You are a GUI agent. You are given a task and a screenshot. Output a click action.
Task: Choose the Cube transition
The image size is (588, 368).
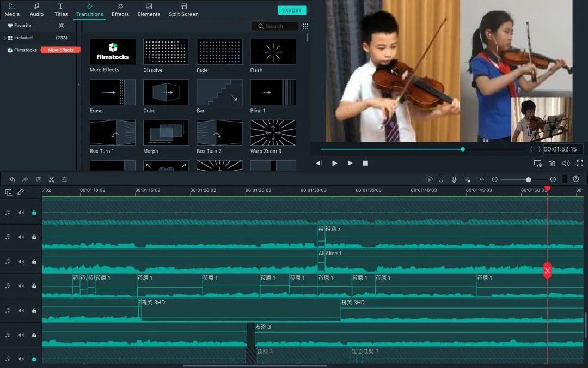pyautogui.click(x=166, y=92)
